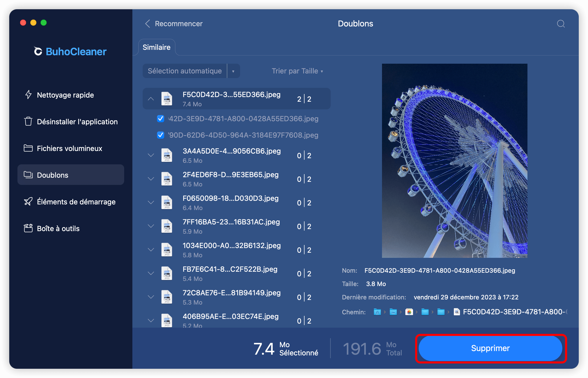Click the BuhoCleaner logo icon

(x=38, y=51)
